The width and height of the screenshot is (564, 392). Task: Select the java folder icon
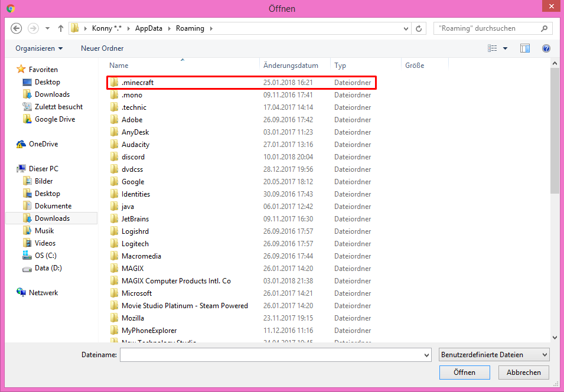coord(114,207)
